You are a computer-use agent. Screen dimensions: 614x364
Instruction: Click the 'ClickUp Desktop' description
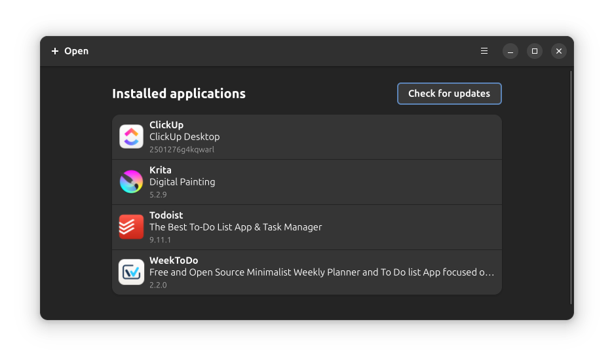coord(184,137)
